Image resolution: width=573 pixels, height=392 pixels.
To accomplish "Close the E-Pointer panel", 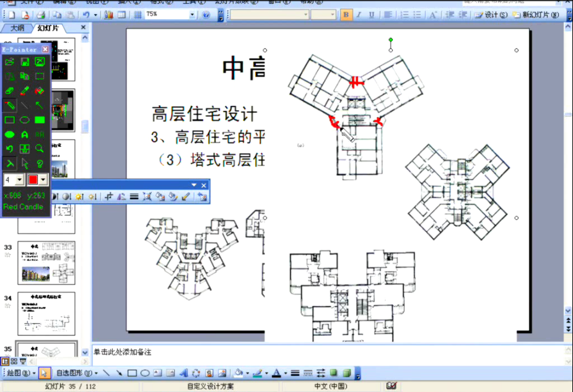I will [x=45, y=49].
